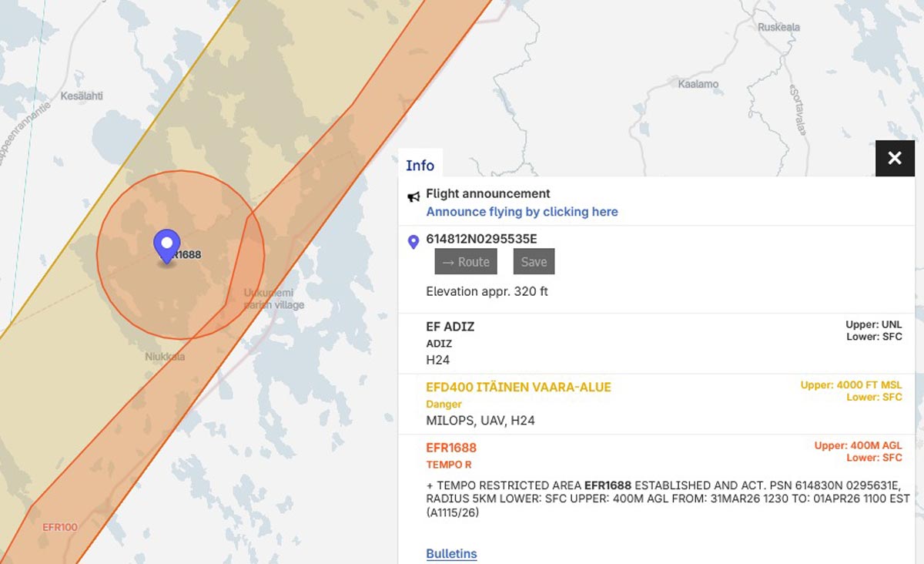The image size is (924, 564).
Task: Click the Uukuniemi village label on map
Action: tap(269, 293)
